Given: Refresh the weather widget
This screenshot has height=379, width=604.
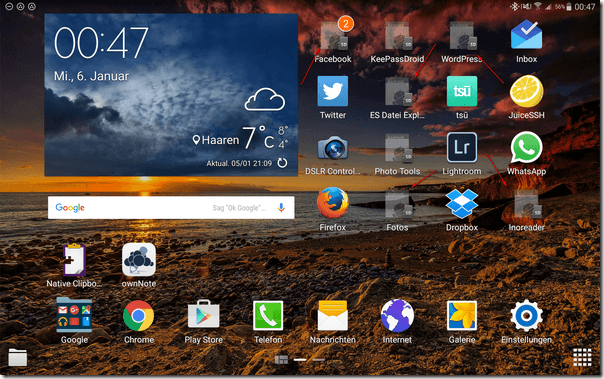Looking at the screenshot, I should pyautogui.click(x=282, y=163).
